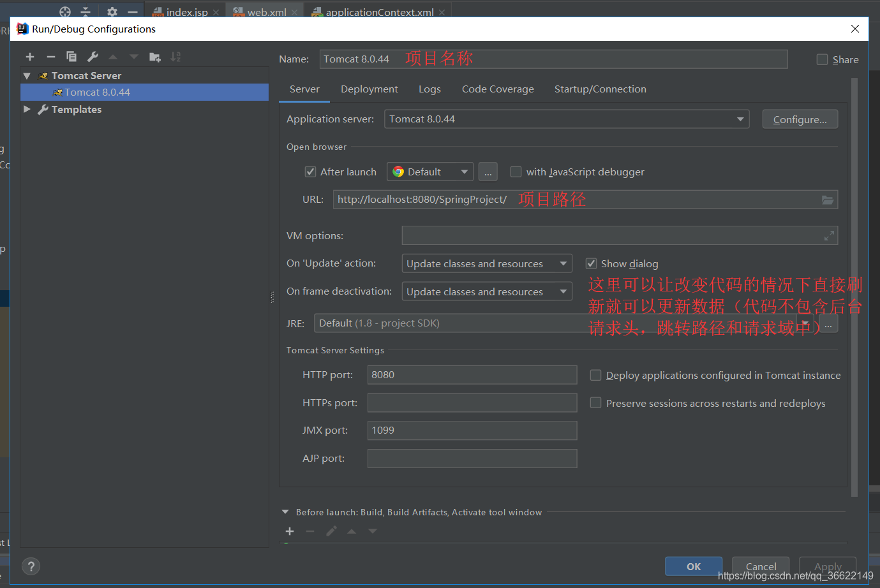Click into the JMX port field
This screenshot has height=588, width=880.
click(x=472, y=430)
